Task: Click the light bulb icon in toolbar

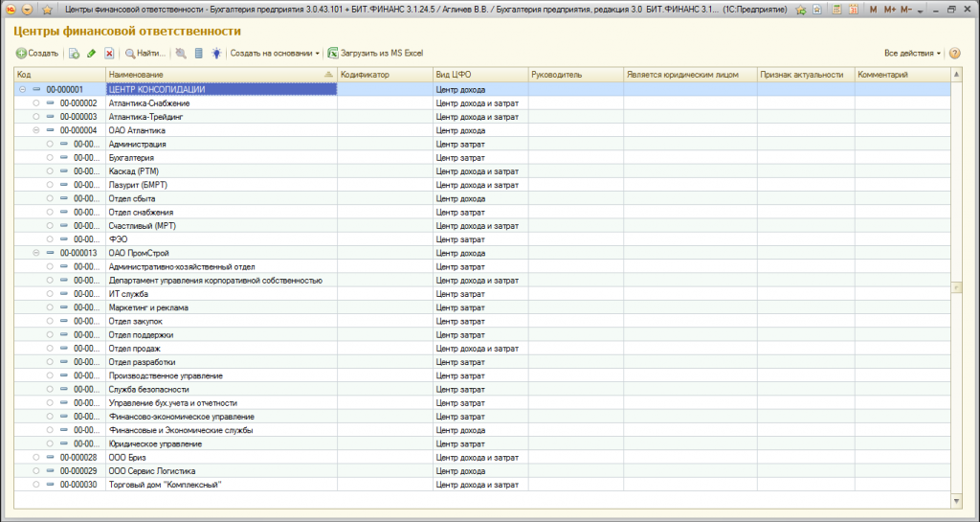Action: coord(216,54)
